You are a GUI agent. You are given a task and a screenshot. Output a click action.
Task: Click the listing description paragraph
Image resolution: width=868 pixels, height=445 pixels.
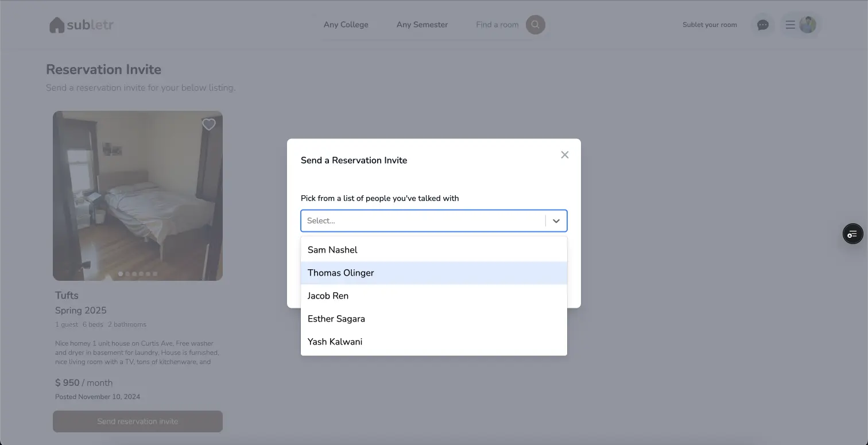tap(137, 353)
